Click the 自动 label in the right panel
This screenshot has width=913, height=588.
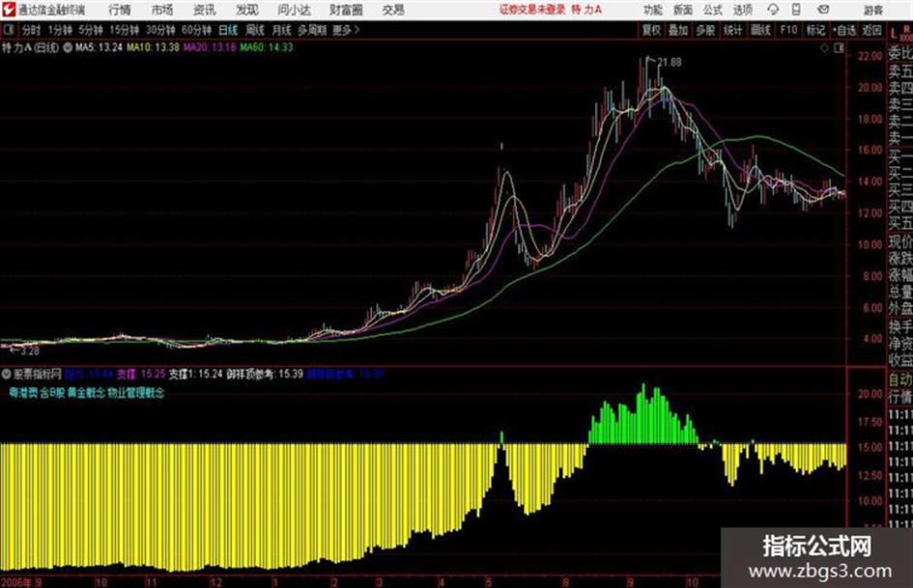pos(899,379)
